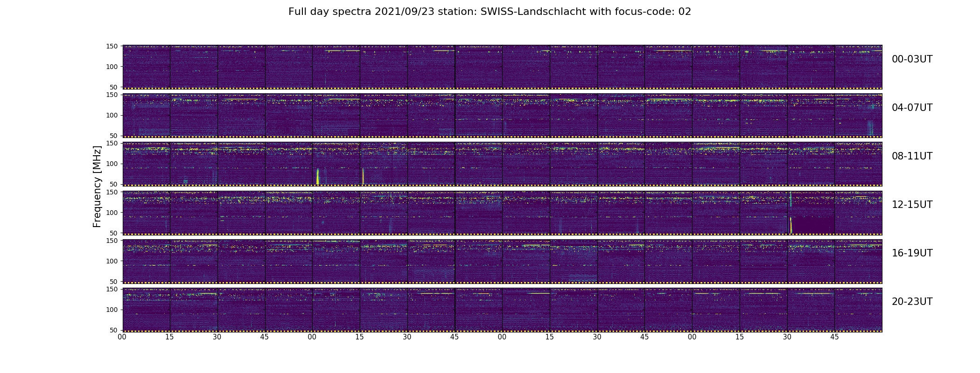Screen dimensions: 980x373
Task: Click the '150' tick of the 00-03UT panel
Action: pyautogui.click(x=112, y=46)
